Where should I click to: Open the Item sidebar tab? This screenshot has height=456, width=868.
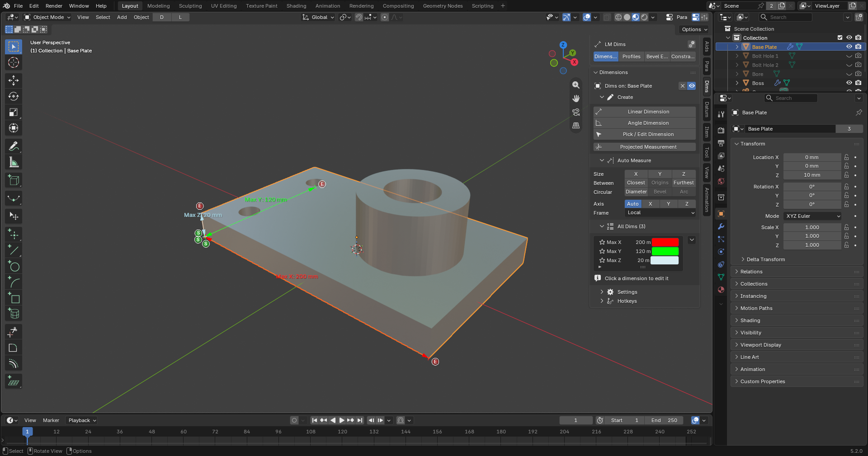707,132
